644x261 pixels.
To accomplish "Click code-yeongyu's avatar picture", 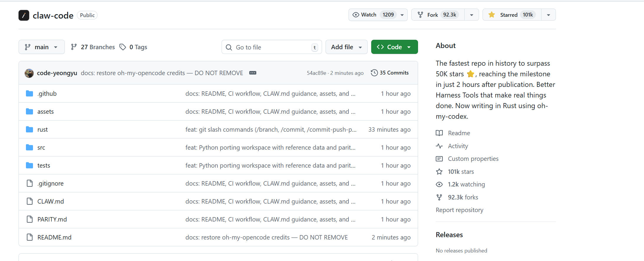I will click(x=29, y=73).
